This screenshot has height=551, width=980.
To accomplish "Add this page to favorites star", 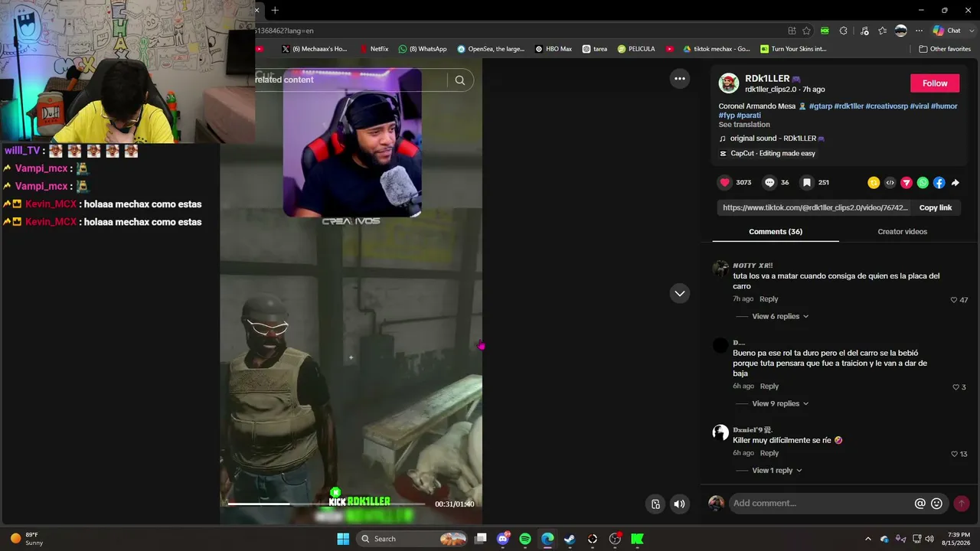I will point(806,31).
